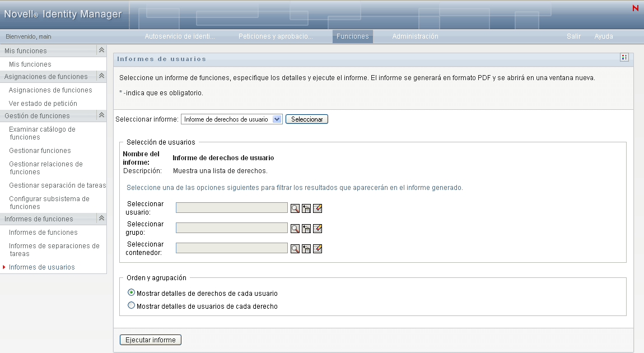The height and width of the screenshot is (353, 644).
Task: Select Mostrar detalles de usuarios de cada derecho
Action: pyautogui.click(x=131, y=305)
